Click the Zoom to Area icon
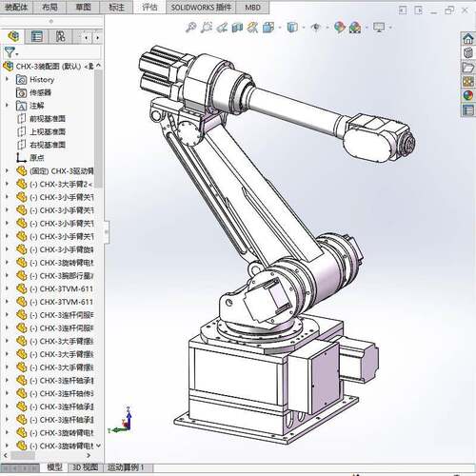 tap(206, 28)
